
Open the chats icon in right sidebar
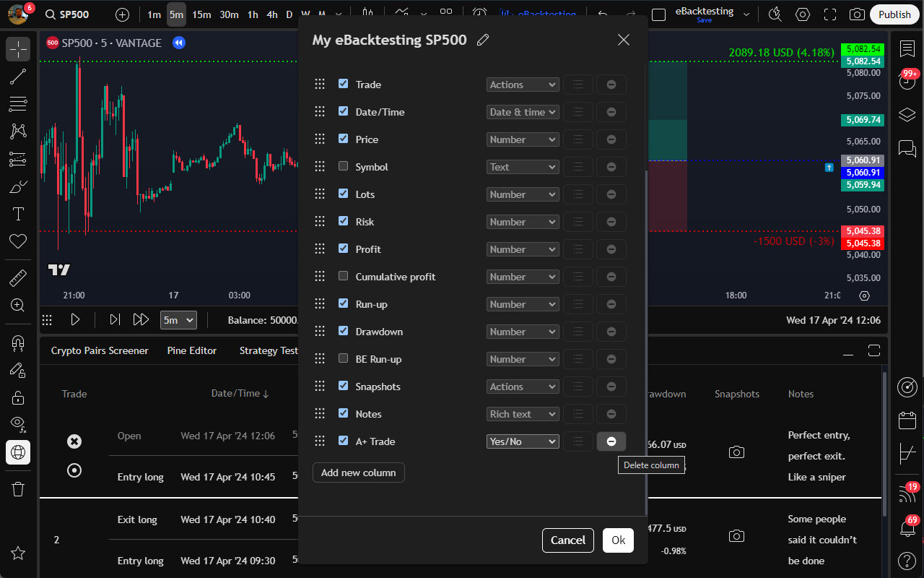point(907,148)
